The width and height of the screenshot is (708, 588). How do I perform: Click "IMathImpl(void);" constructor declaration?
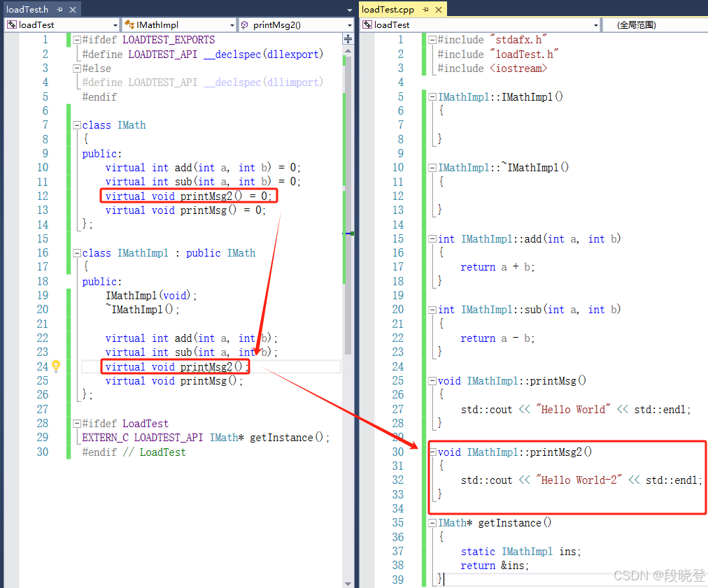coord(151,296)
